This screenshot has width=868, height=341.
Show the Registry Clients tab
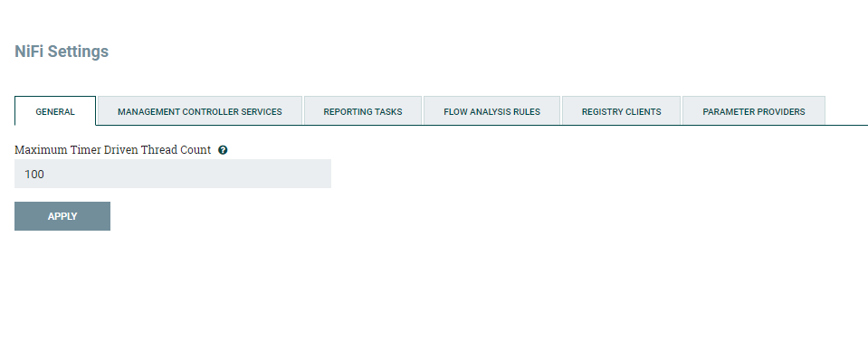point(621,111)
